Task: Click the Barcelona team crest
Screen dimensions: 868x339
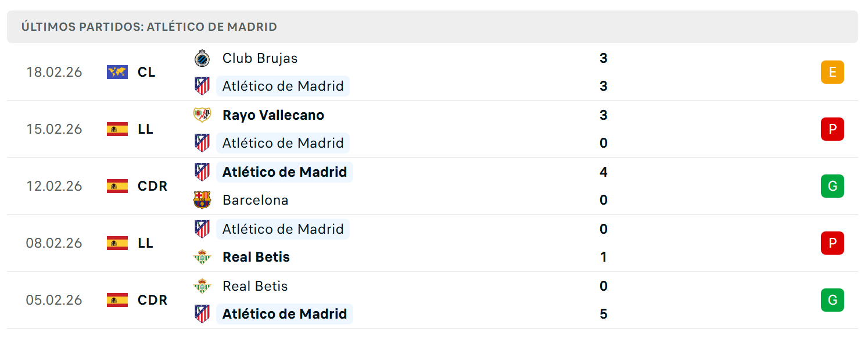Action: 202,200
